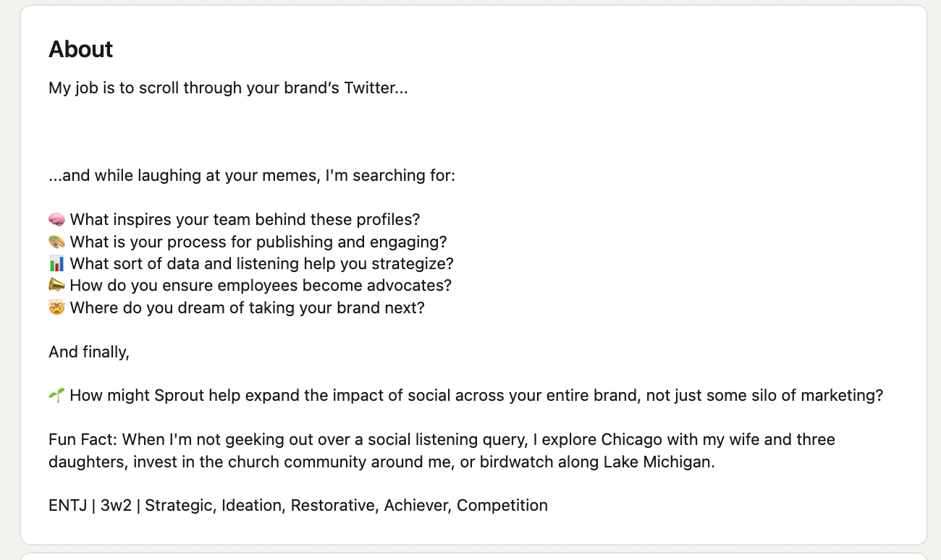Image resolution: width=941 pixels, height=560 pixels.
Task: Click the megaphone emoji icon
Action: click(56, 286)
